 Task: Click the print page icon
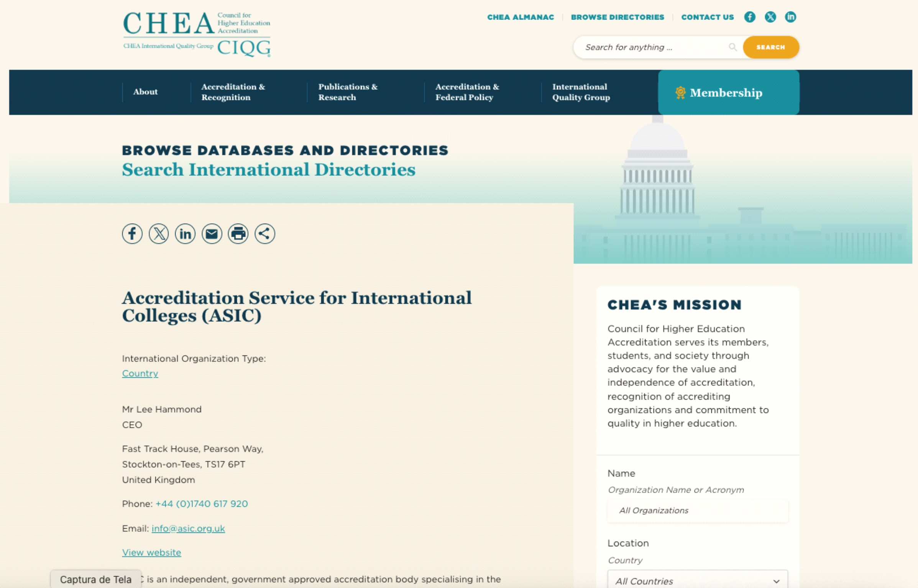tap(238, 234)
